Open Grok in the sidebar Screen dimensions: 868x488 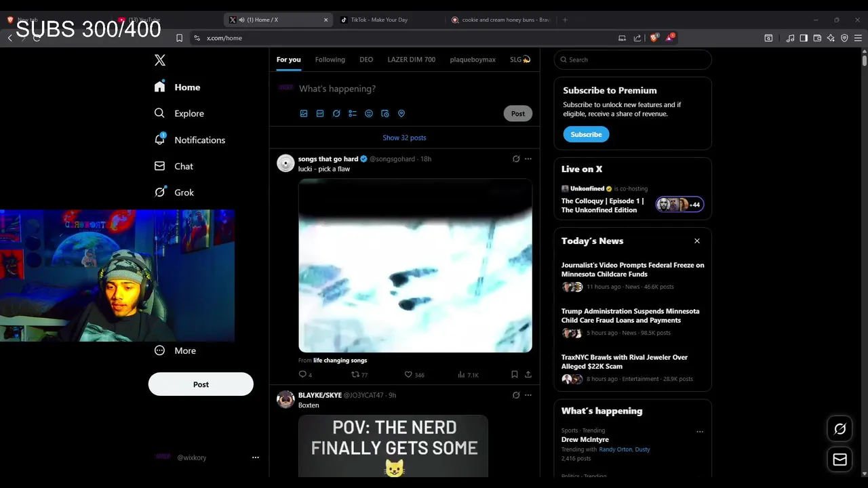tap(174, 192)
